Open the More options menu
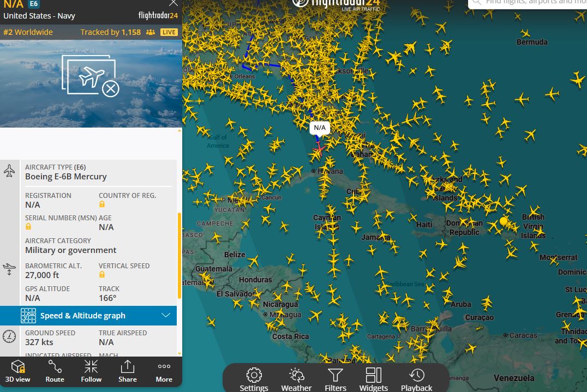The height and width of the screenshot is (392, 587). [164, 371]
